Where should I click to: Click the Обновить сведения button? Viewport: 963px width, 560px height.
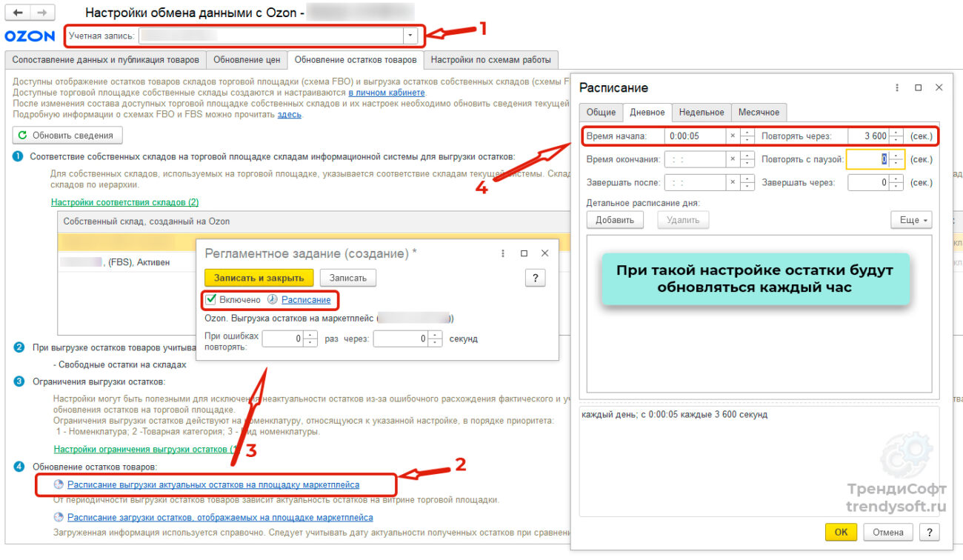(x=67, y=136)
